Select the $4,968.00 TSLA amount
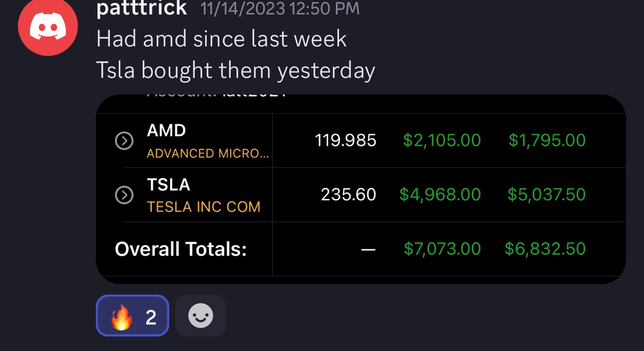The height and width of the screenshot is (351, 644). [x=440, y=195]
